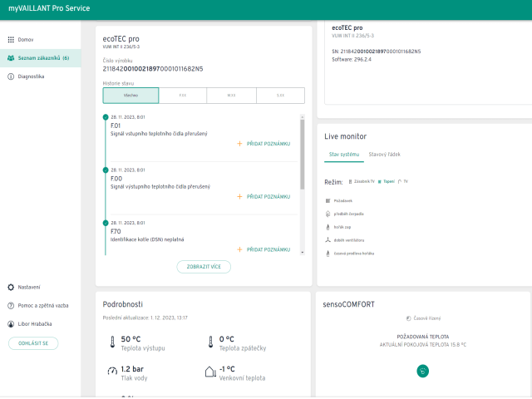Click the plus icon for F.00 note

[x=239, y=196]
